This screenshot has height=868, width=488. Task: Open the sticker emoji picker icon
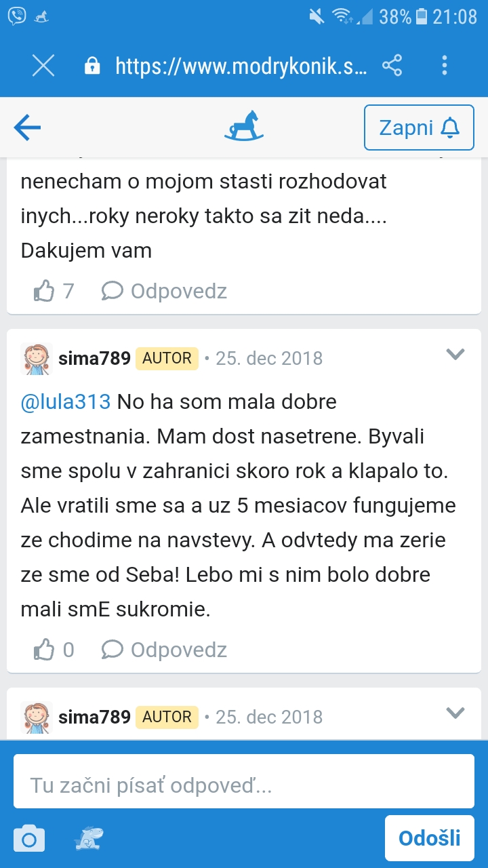[x=89, y=840]
